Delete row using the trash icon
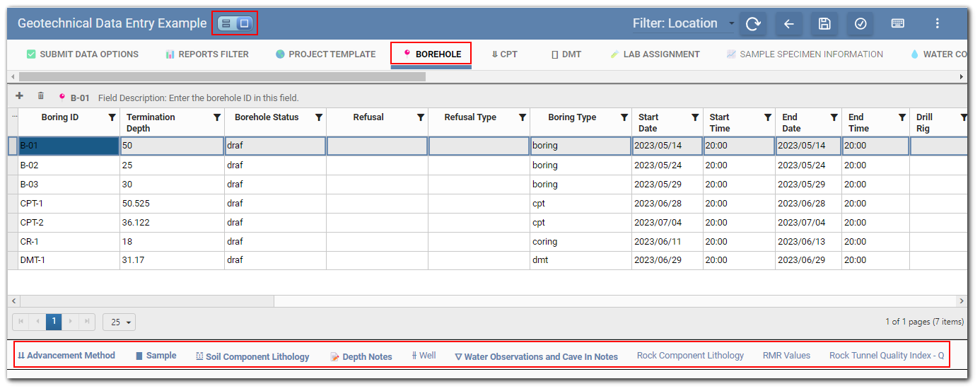The image size is (980, 391). [40, 96]
